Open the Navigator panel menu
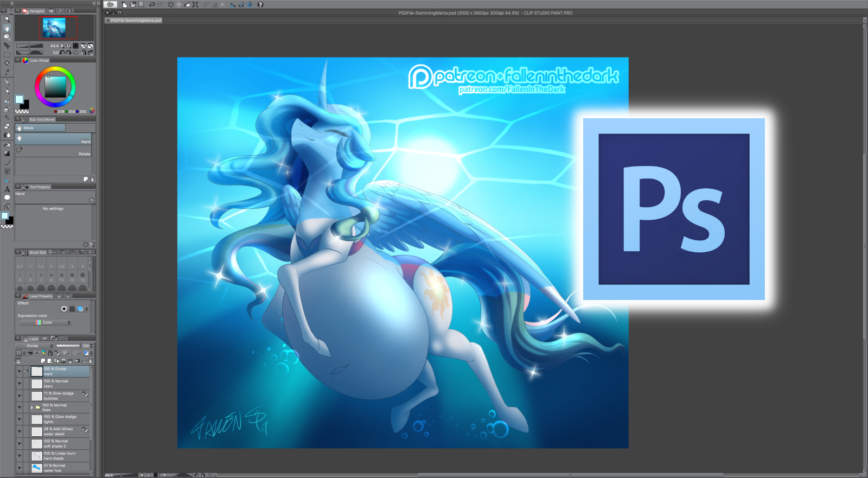Screen dimensions: 868x478 coord(18,11)
